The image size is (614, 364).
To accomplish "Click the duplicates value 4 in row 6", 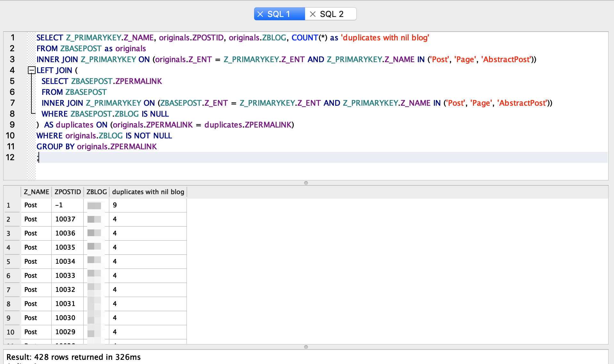I will [x=148, y=276].
